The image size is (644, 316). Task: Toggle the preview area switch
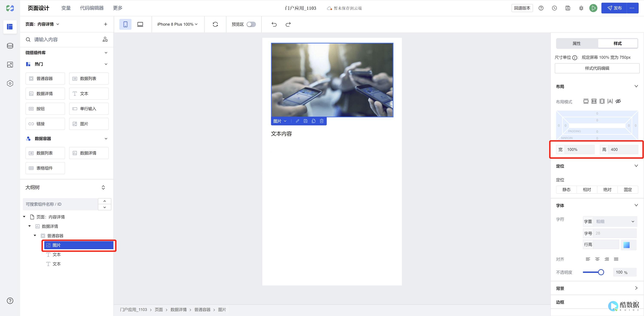point(251,24)
